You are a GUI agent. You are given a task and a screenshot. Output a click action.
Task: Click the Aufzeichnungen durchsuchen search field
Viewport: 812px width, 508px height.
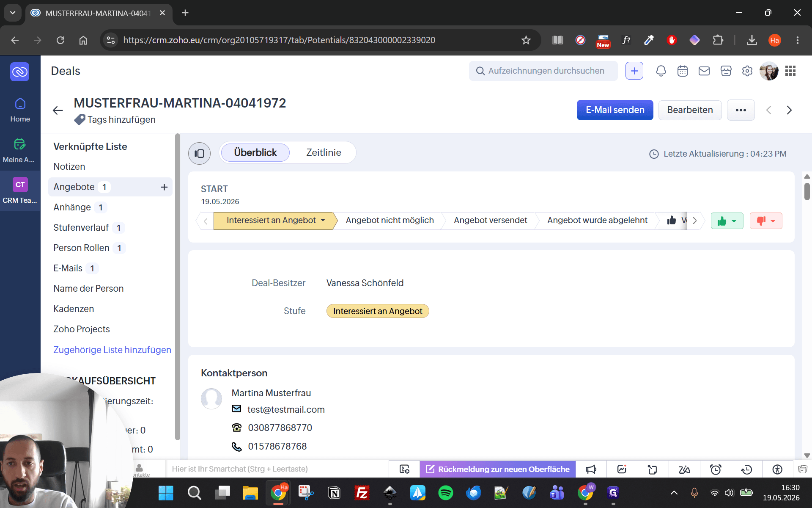[543, 71]
